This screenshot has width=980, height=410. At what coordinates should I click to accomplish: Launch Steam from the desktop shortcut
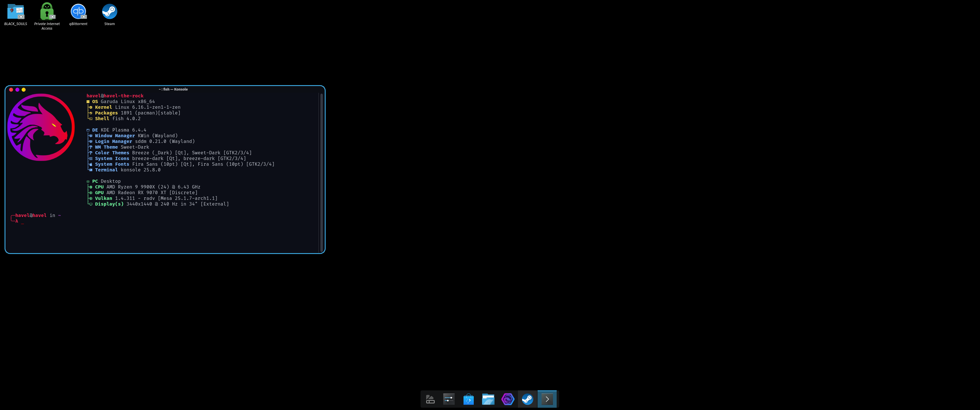coord(110,12)
